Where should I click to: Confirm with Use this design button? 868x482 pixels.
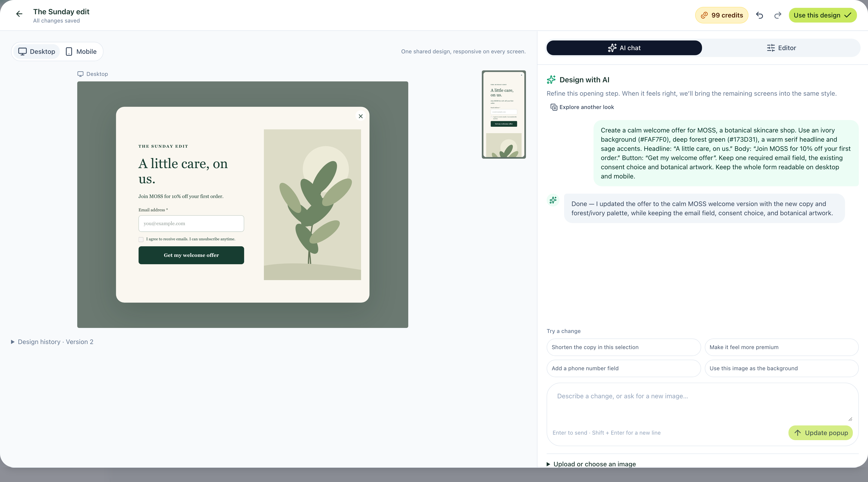point(822,15)
